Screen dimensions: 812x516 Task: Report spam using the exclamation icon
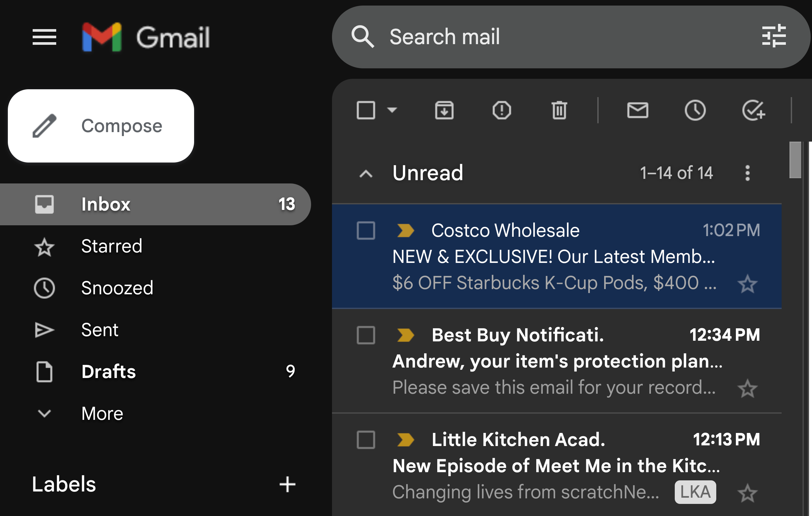502,110
